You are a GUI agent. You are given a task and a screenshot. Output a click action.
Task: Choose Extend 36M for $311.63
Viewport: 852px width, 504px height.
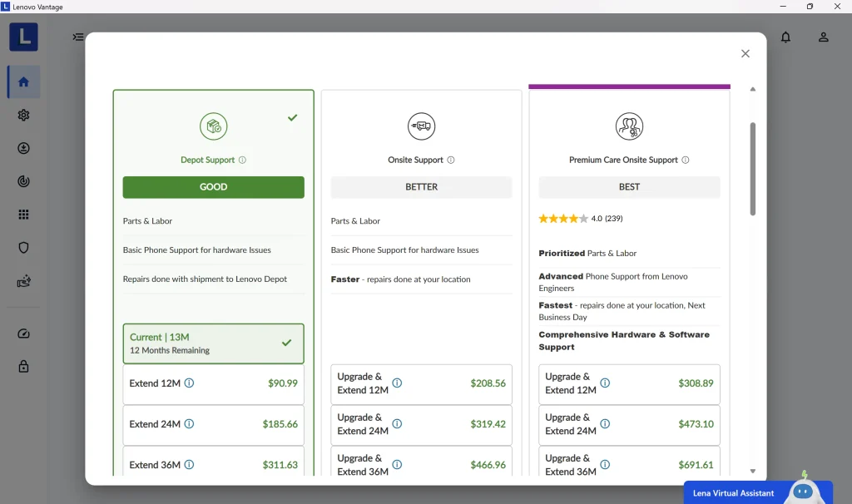point(214,461)
